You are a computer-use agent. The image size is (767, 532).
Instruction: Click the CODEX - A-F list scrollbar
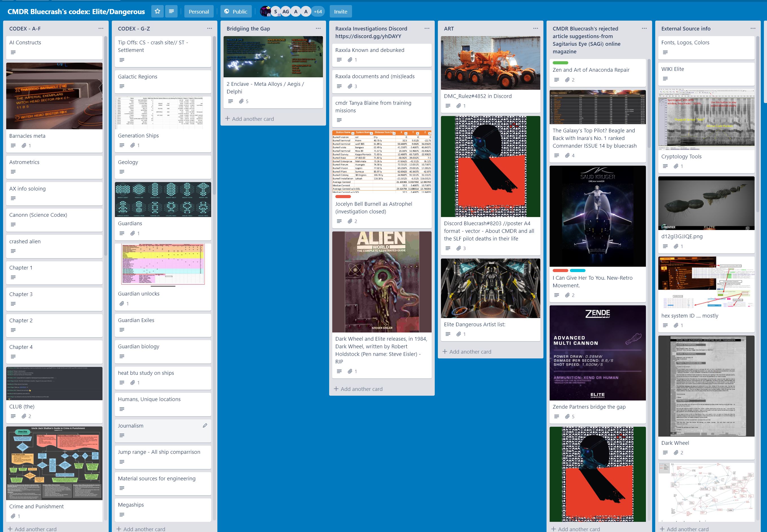click(x=106, y=145)
